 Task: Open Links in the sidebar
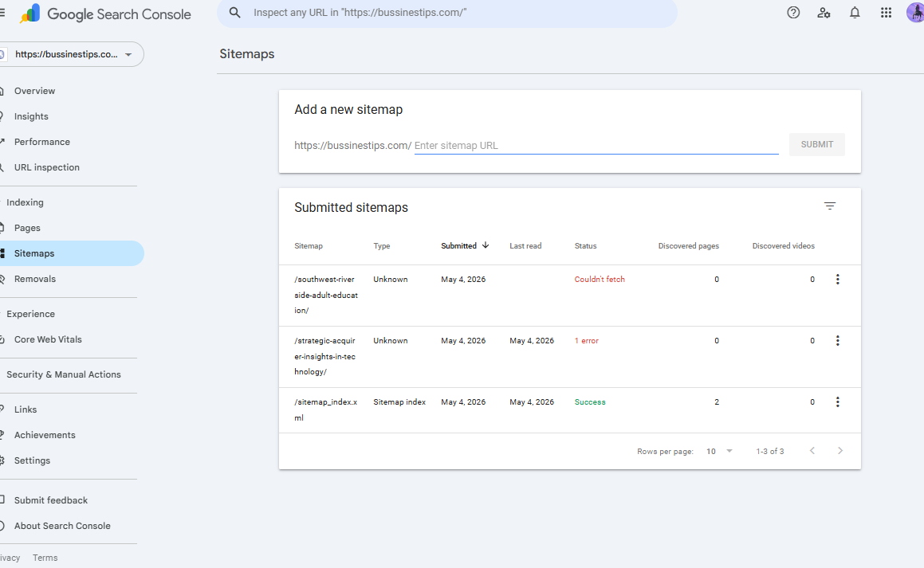[26, 409]
